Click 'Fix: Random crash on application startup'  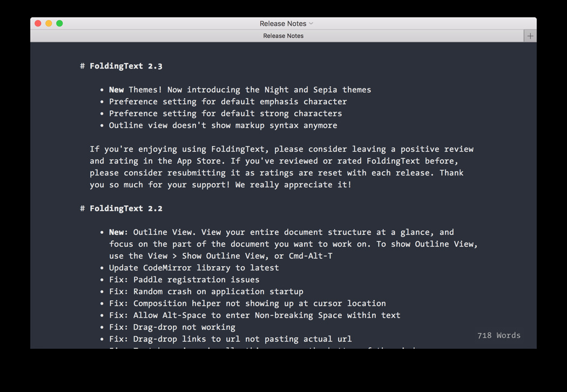point(206,292)
